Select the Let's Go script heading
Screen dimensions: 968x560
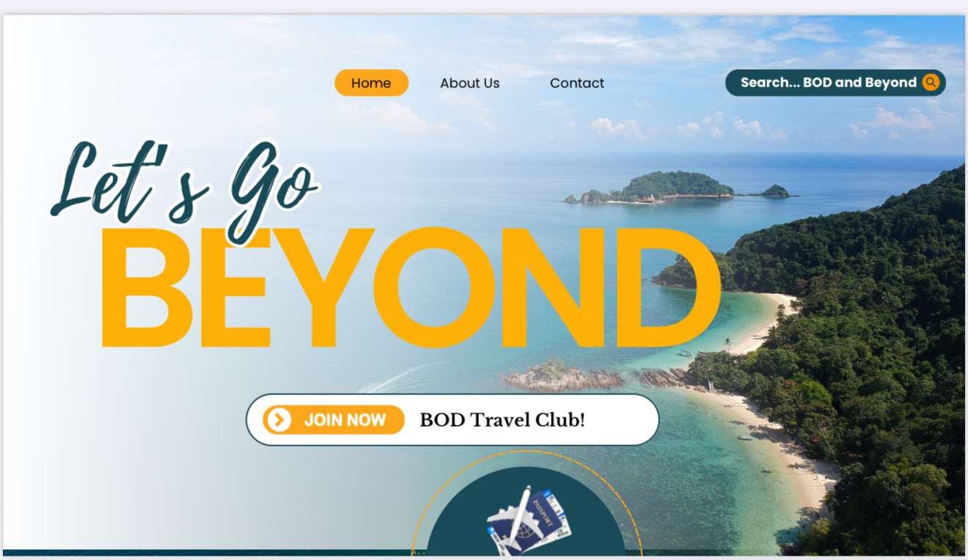tap(184, 189)
